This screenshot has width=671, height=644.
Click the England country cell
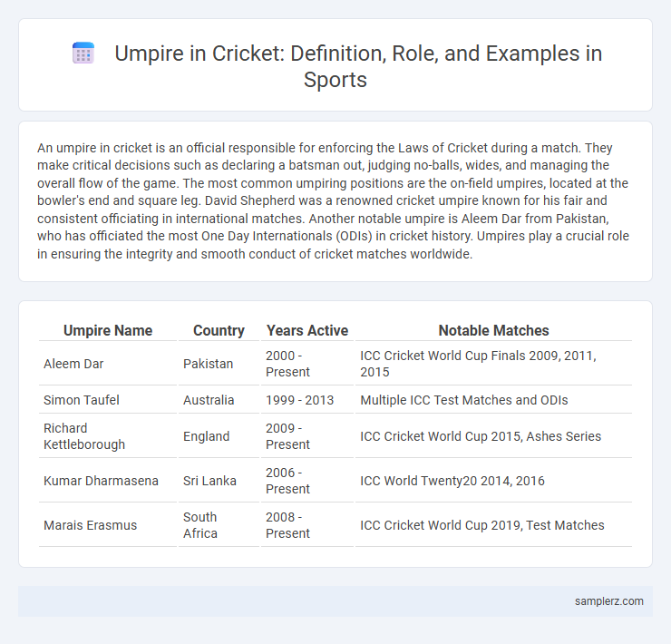click(219, 436)
